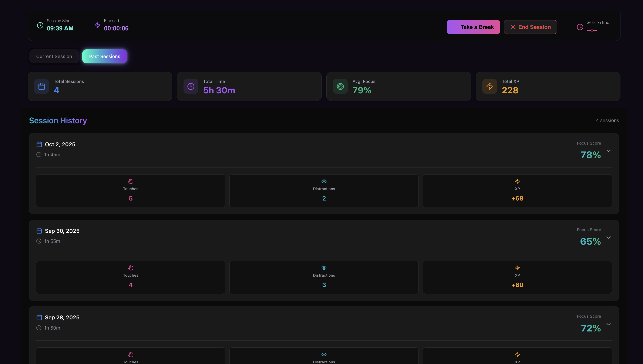643x364 pixels.
Task: Click the Total Time clock icon
Action: pos(191,87)
